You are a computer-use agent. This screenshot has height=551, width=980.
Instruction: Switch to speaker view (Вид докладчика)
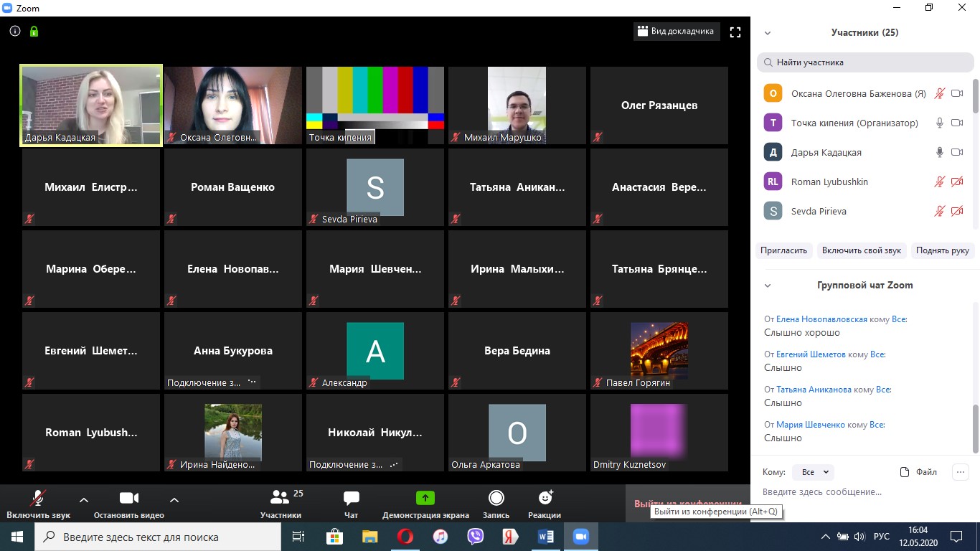[x=677, y=32]
